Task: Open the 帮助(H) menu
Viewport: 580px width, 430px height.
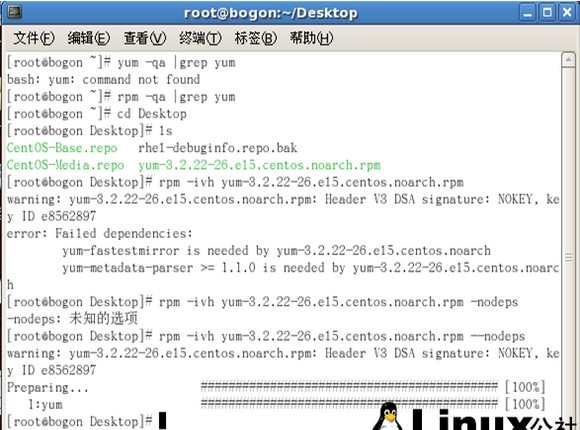Action: pos(311,38)
